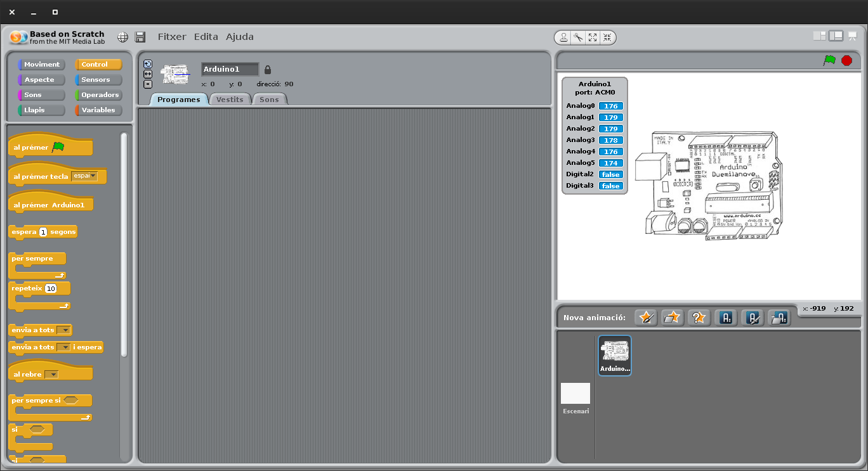Switch to full stage layout

836,36
